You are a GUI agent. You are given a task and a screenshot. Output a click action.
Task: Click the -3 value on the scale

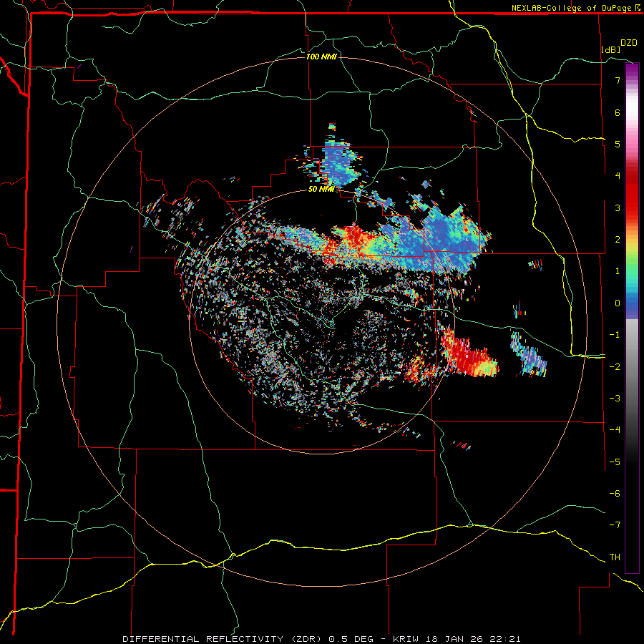click(x=615, y=398)
